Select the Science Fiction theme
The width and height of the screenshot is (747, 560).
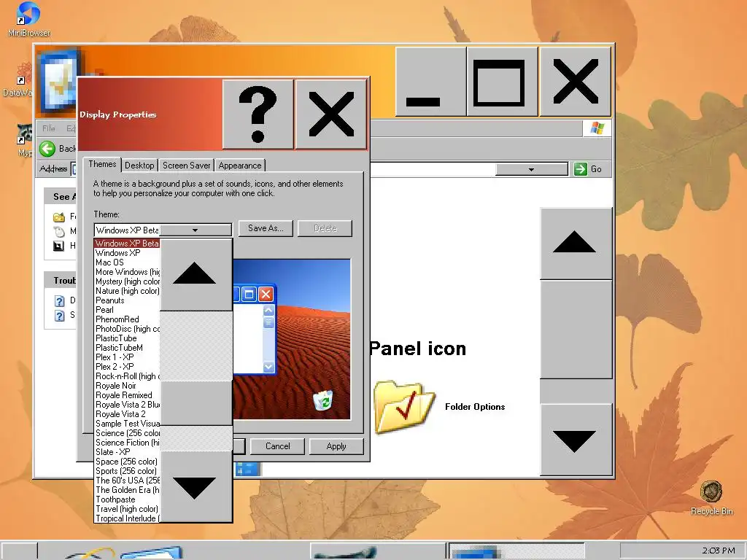point(127,443)
